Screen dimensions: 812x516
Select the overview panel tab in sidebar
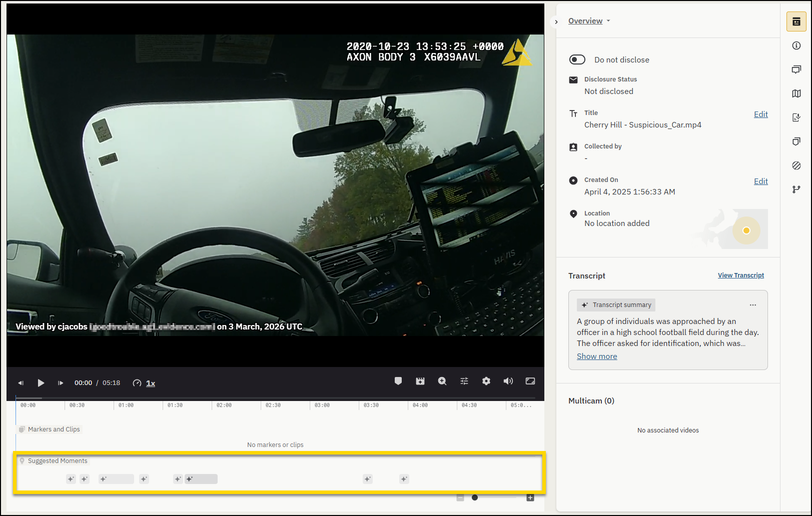796,21
